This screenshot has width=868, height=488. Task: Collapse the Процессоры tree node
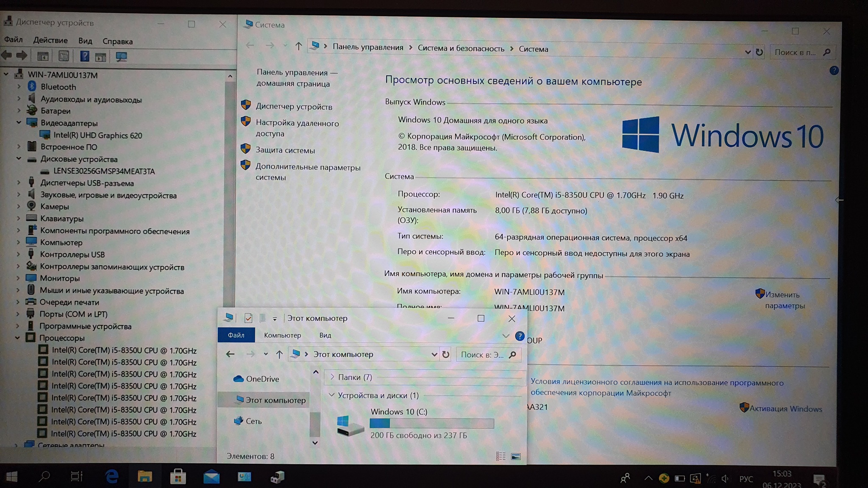pos(17,338)
